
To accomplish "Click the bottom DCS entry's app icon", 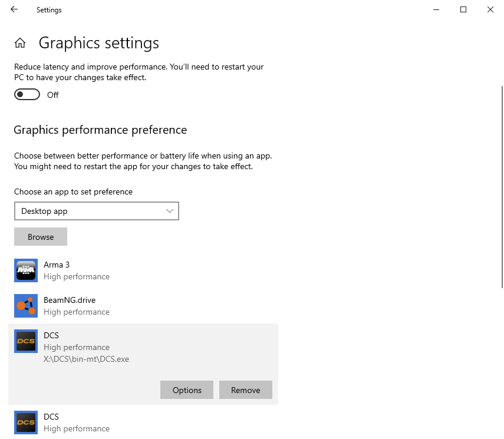I will point(26,423).
